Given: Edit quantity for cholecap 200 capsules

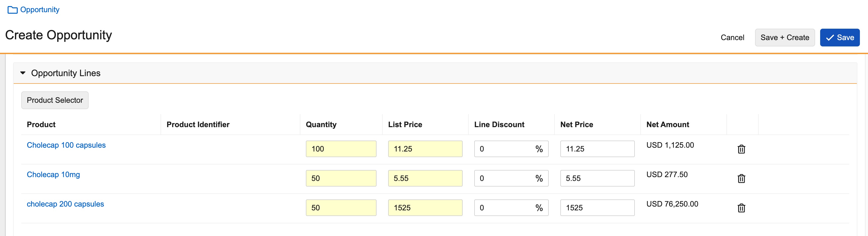Looking at the screenshot, I should coord(341,208).
